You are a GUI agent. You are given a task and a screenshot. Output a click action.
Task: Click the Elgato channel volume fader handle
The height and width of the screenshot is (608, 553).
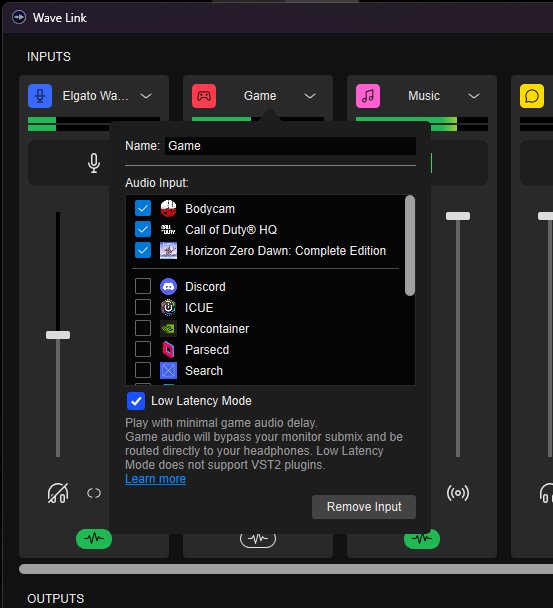pyautogui.click(x=58, y=335)
